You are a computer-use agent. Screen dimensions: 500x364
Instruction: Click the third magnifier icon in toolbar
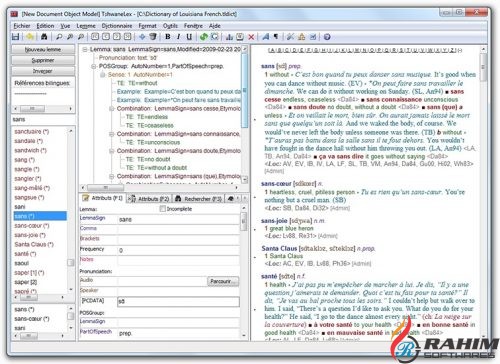81,37
